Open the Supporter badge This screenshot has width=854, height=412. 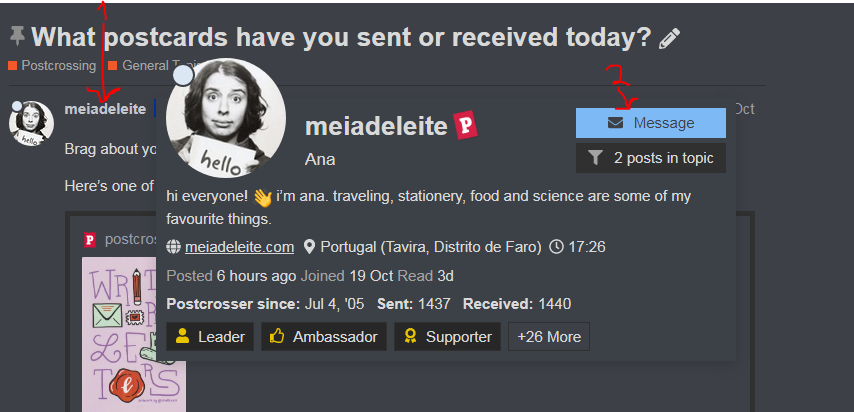coord(447,337)
